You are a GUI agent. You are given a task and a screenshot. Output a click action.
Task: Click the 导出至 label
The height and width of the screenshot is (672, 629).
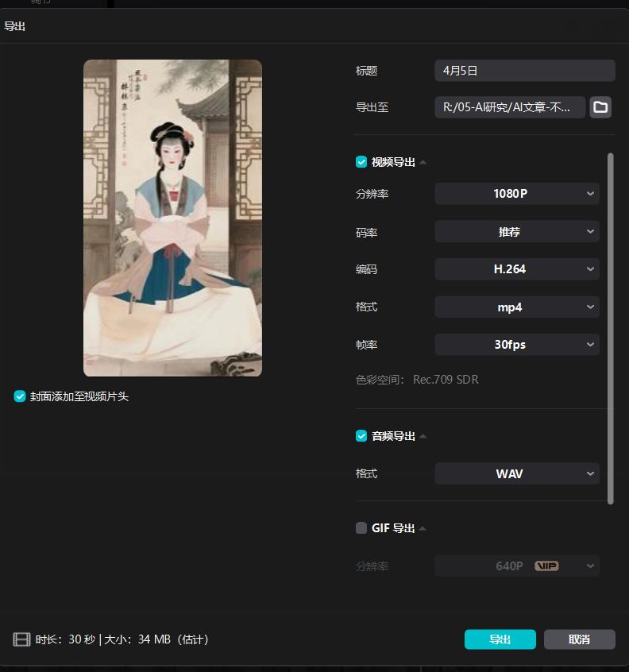click(372, 107)
